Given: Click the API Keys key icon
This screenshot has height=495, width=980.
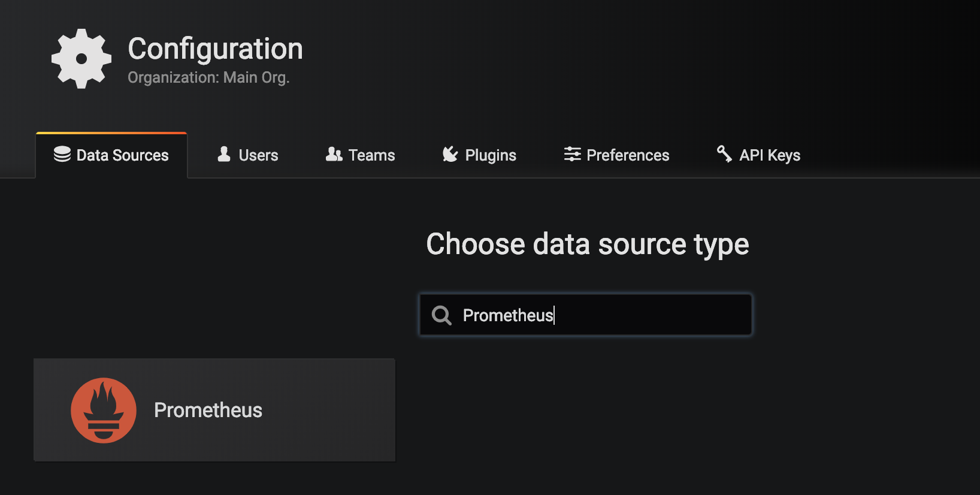Looking at the screenshot, I should tap(724, 154).
